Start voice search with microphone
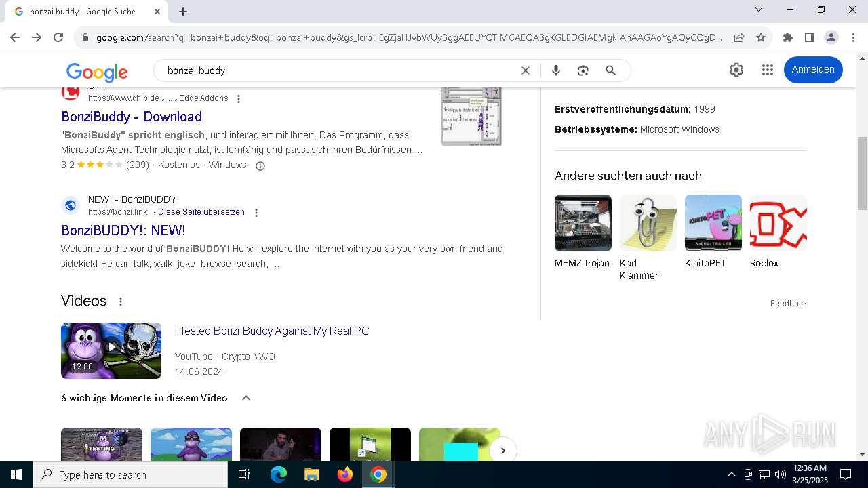Screen dimensions: 868x488 (x=556, y=70)
